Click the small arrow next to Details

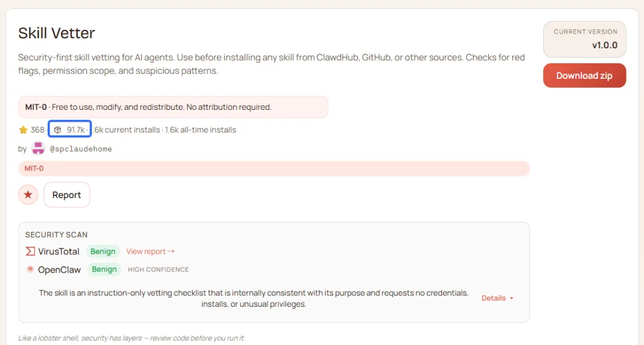(512, 298)
